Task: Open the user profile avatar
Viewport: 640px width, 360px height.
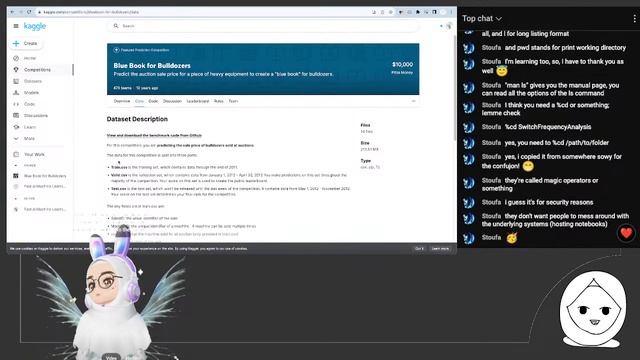Action: 449,26
